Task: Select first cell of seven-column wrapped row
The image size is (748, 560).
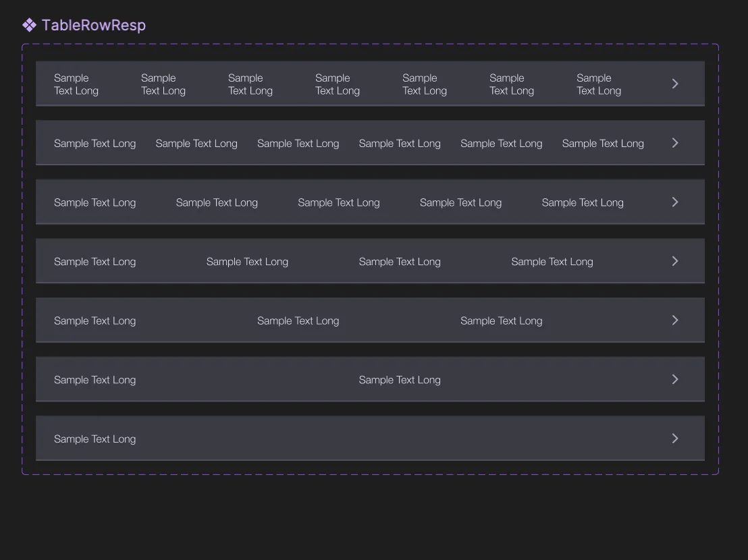Action: [x=76, y=84]
